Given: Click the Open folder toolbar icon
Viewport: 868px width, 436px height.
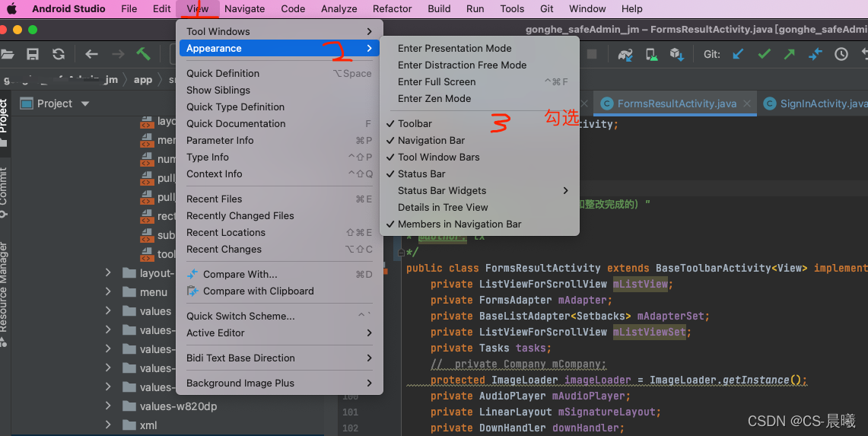Looking at the screenshot, I should coord(7,54).
